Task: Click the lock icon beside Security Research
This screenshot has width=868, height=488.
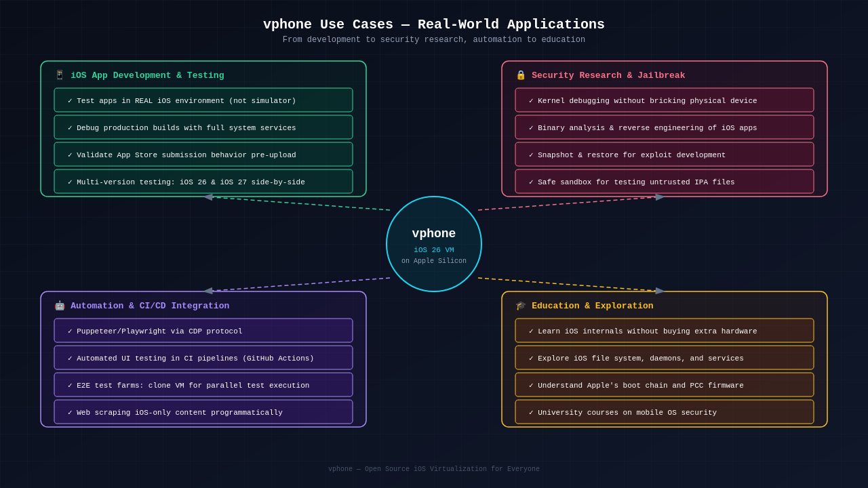Action: click(x=521, y=75)
